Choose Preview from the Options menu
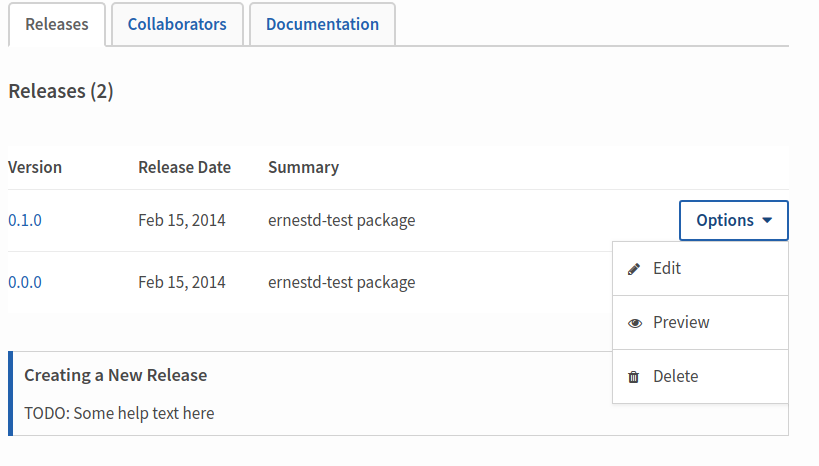This screenshot has height=466, width=819. click(x=700, y=322)
